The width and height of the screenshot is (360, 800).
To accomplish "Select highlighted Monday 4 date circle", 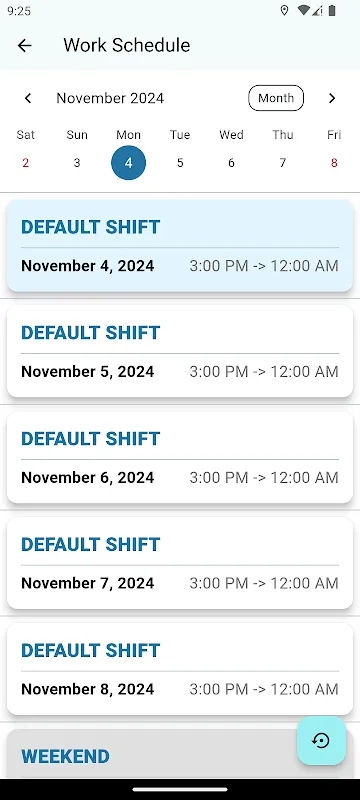I will 128,163.
